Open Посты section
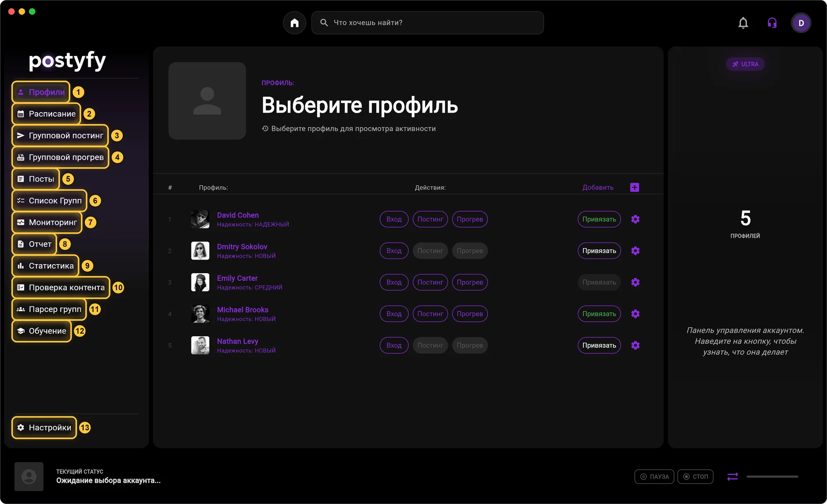Image resolution: width=827 pixels, height=504 pixels. click(36, 179)
